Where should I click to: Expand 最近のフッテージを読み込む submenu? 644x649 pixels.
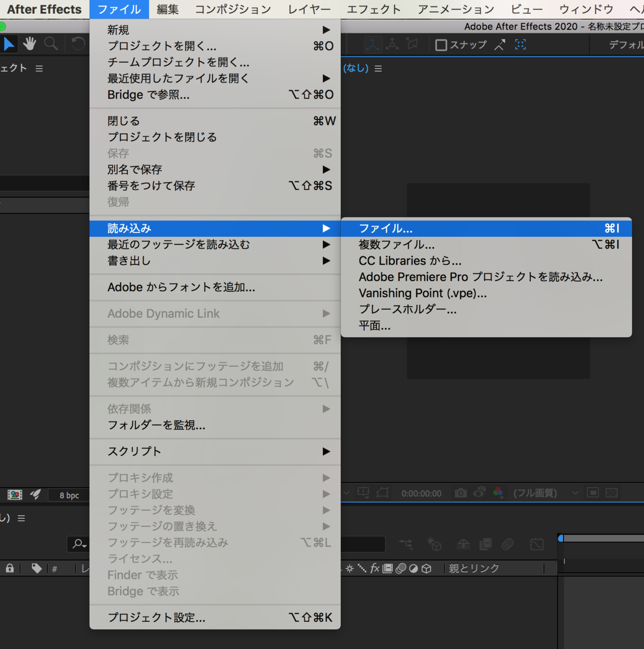tap(215, 245)
